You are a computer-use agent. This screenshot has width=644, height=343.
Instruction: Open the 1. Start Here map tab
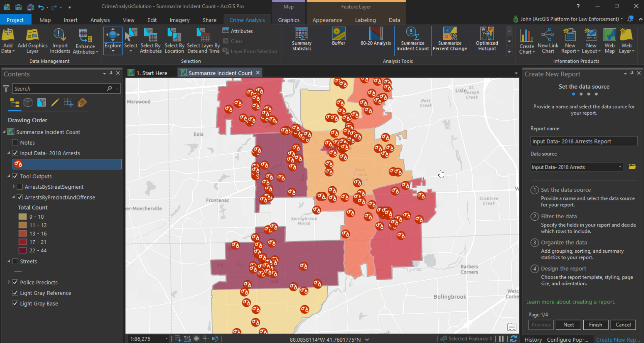[151, 73]
